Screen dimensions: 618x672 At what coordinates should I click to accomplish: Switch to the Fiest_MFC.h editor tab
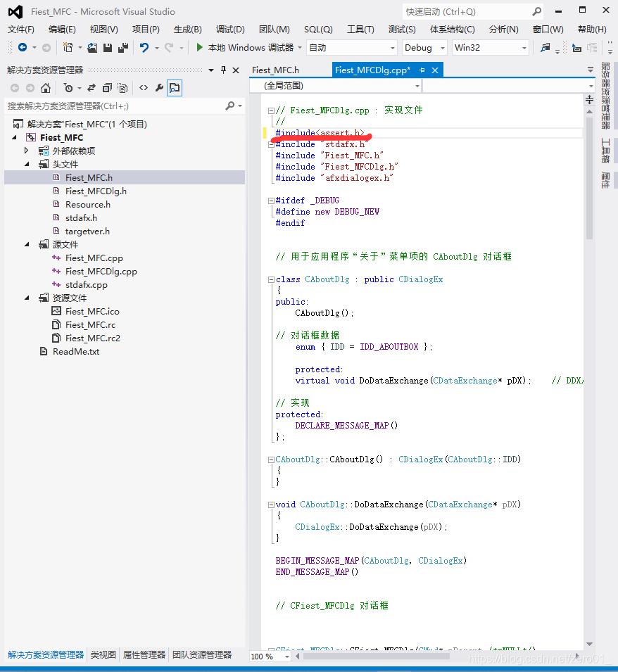coord(276,70)
